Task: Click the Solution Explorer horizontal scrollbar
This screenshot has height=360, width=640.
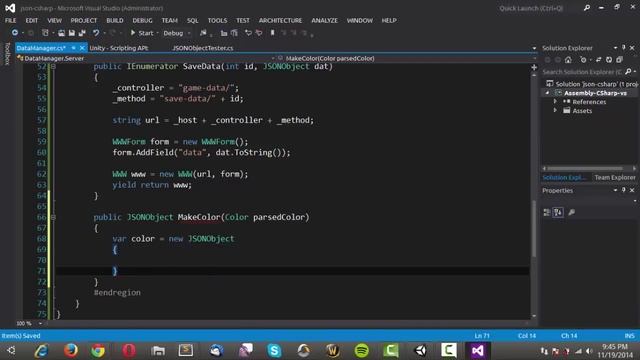Action: [x=586, y=168]
